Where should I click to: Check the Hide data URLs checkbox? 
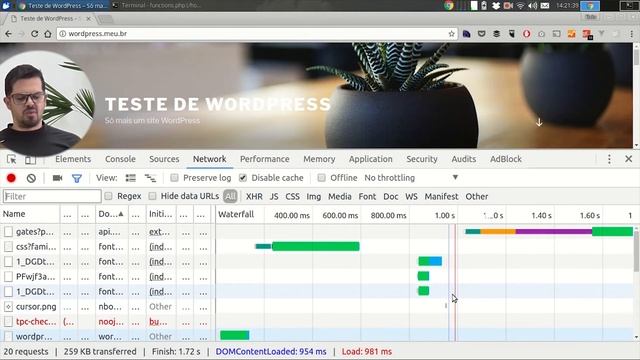point(152,196)
